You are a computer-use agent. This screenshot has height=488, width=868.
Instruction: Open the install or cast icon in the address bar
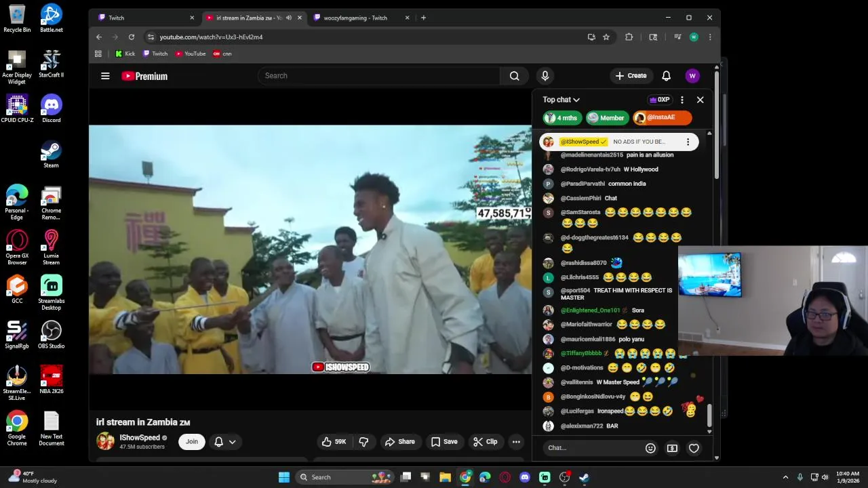[x=591, y=37]
